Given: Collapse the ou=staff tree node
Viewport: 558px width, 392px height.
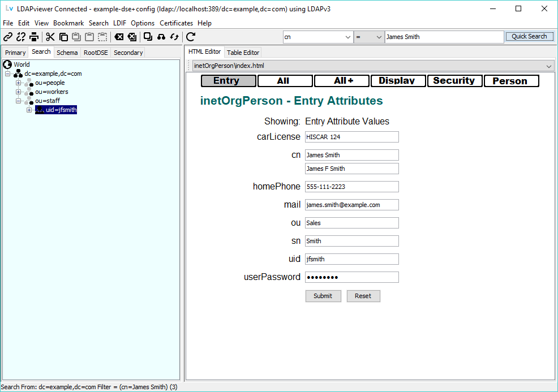Looking at the screenshot, I should tap(19, 101).
